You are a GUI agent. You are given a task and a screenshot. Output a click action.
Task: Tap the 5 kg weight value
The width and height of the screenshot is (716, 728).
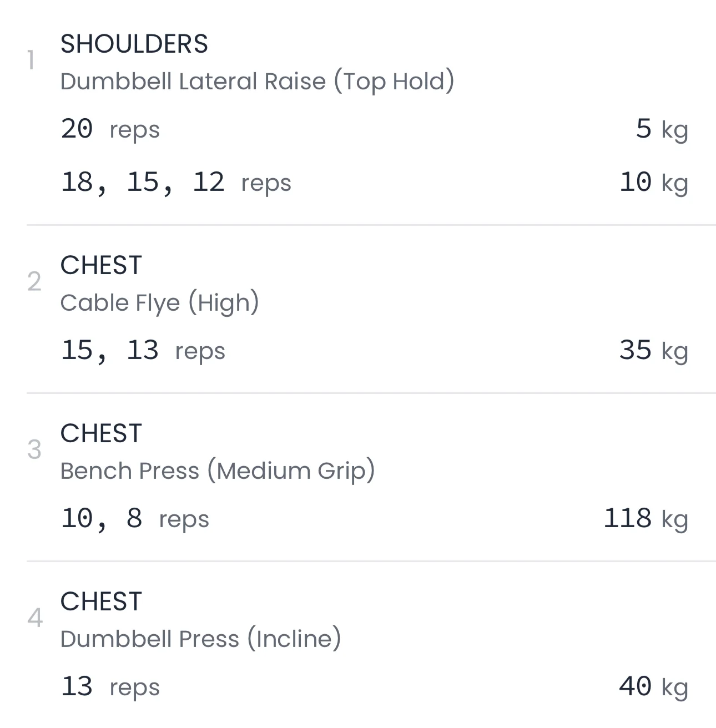point(661,129)
